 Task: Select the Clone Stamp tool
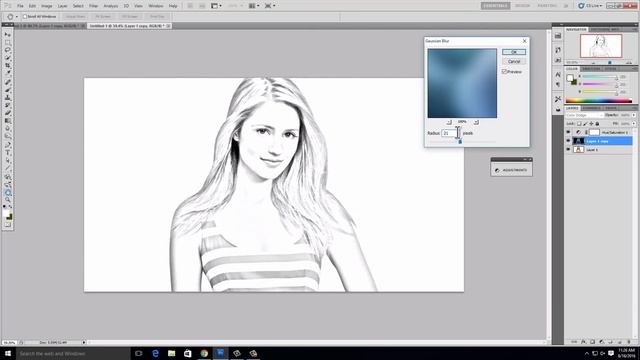(x=8, y=98)
